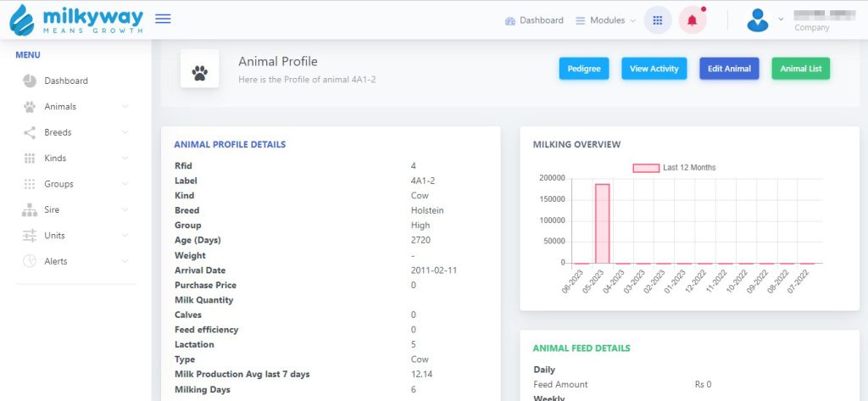Expand the Alerts sidebar submenu
The image size is (868, 401).
125,261
